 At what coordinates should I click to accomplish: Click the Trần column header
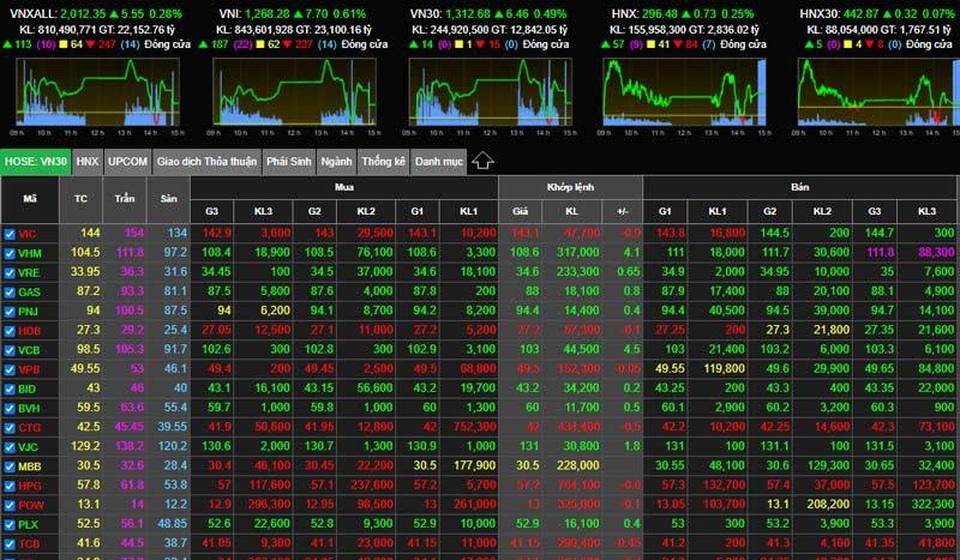(x=125, y=199)
